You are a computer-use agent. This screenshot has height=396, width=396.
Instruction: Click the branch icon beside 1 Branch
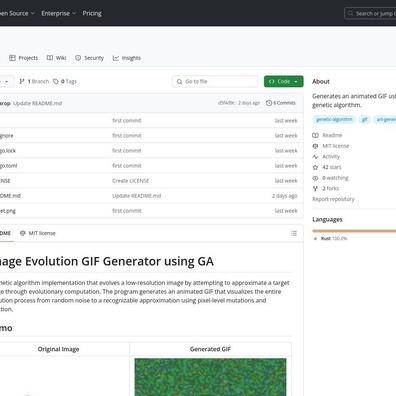(22, 81)
